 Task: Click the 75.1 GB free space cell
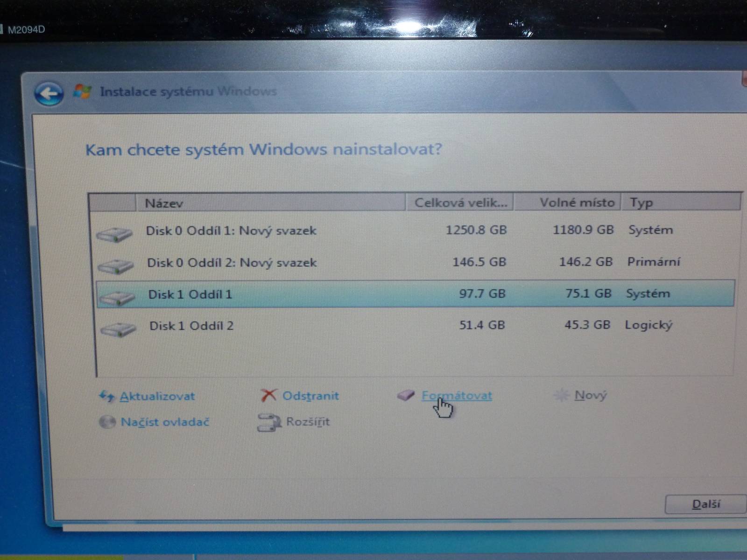pos(588,293)
